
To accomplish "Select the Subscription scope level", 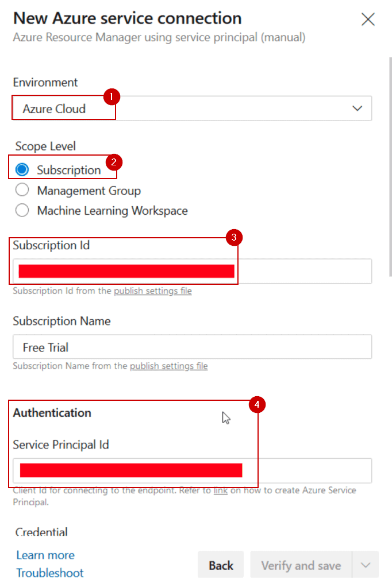I will click(x=22, y=170).
